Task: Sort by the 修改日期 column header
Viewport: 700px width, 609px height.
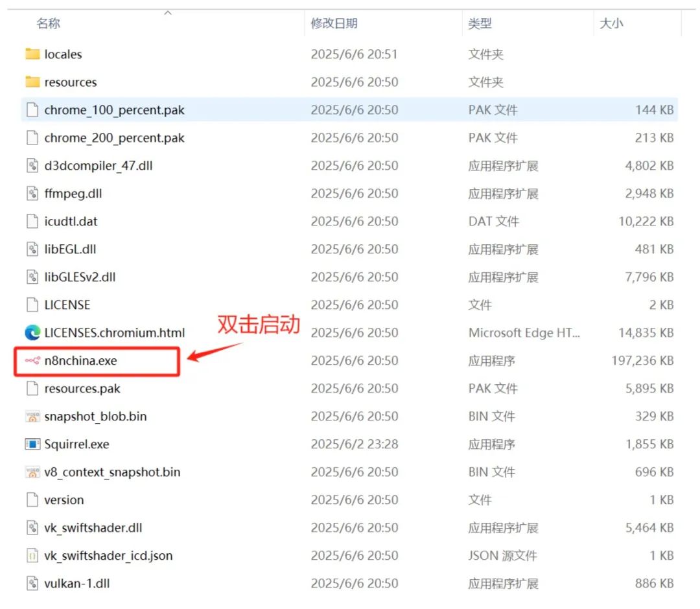Action: [334, 23]
